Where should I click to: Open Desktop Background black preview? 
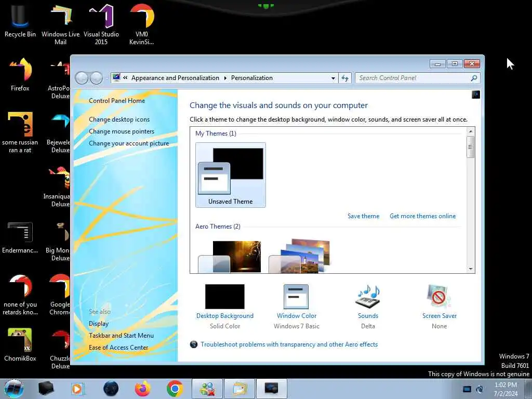pyautogui.click(x=224, y=297)
